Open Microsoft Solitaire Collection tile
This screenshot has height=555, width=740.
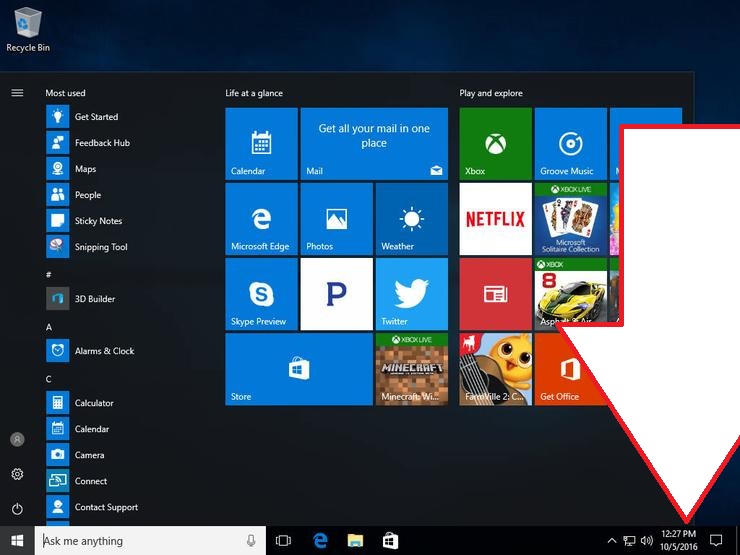[x=571, y=219]
